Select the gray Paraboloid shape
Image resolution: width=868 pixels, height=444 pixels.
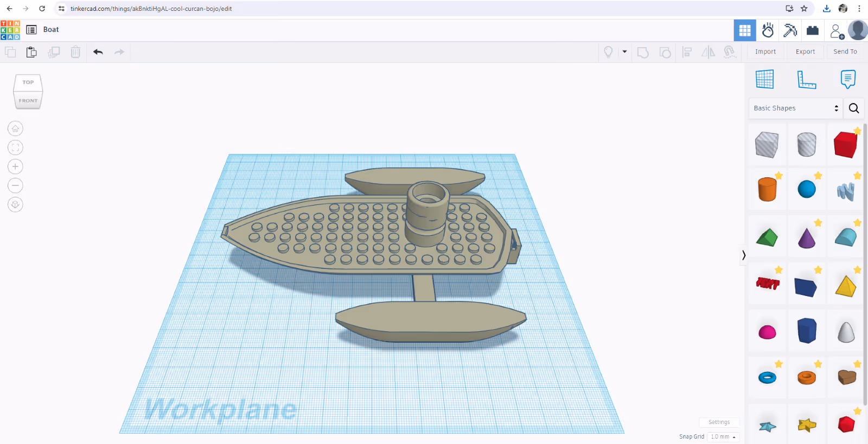point(846,332)
